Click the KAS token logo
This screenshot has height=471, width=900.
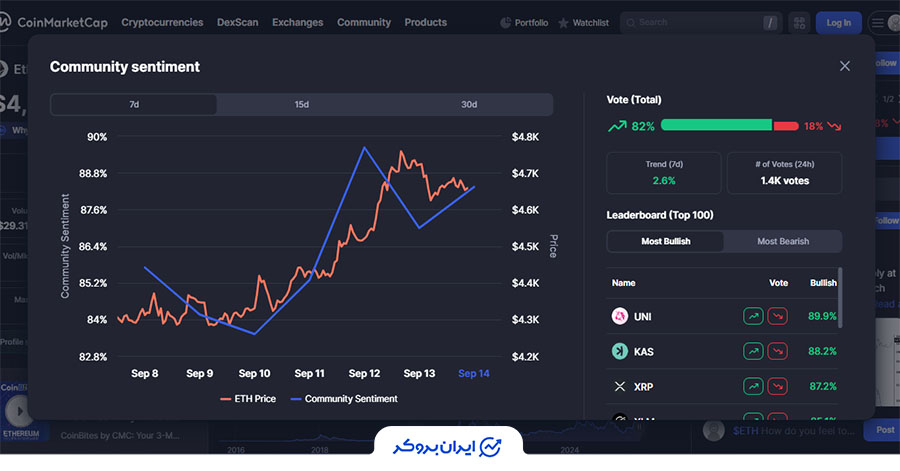tap(619, 351)
